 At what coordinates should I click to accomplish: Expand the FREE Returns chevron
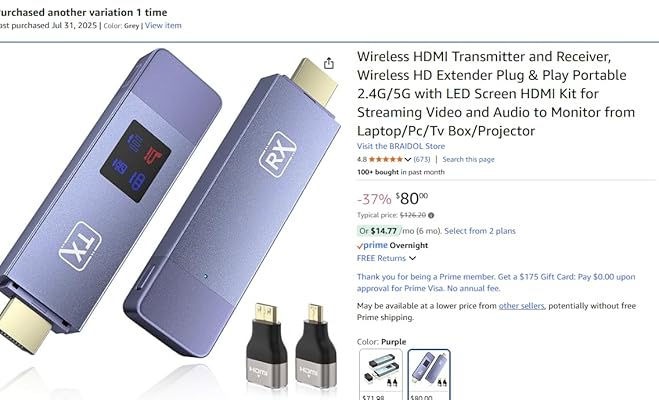pyautogui.click(x=413, y=258)
